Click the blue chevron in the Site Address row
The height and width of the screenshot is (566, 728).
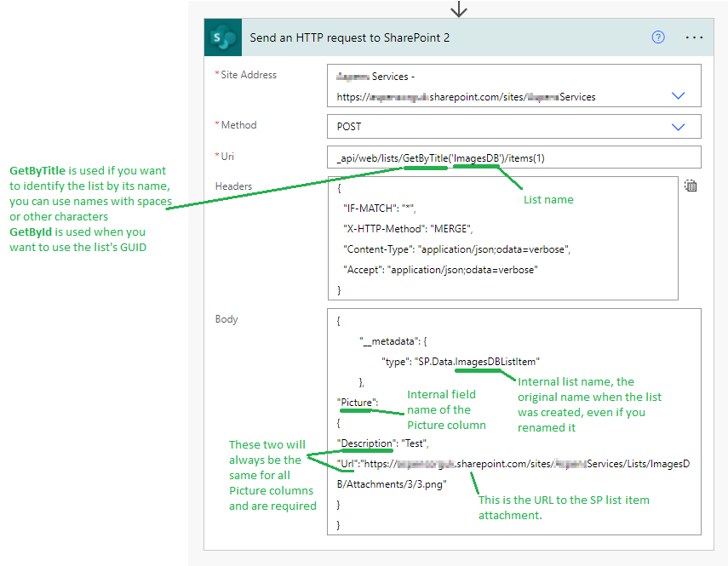click(679, 95)
